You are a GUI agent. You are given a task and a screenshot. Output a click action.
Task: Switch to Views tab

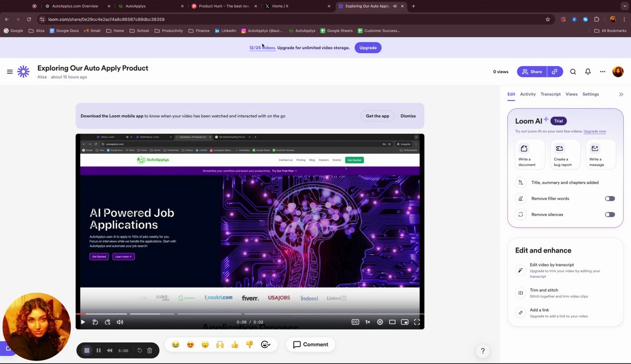571,94
